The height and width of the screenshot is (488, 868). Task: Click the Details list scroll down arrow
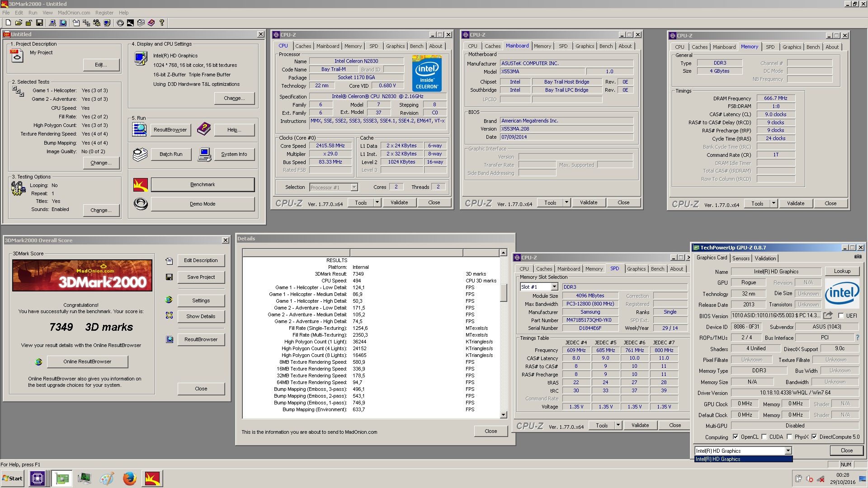click(503, 415)
